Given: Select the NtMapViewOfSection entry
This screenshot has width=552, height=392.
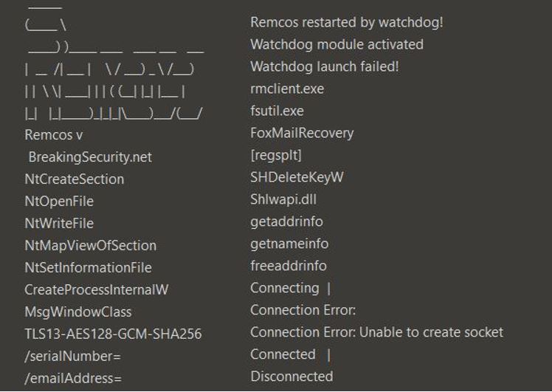Looking at the screenshot, I should coord(90,246).
